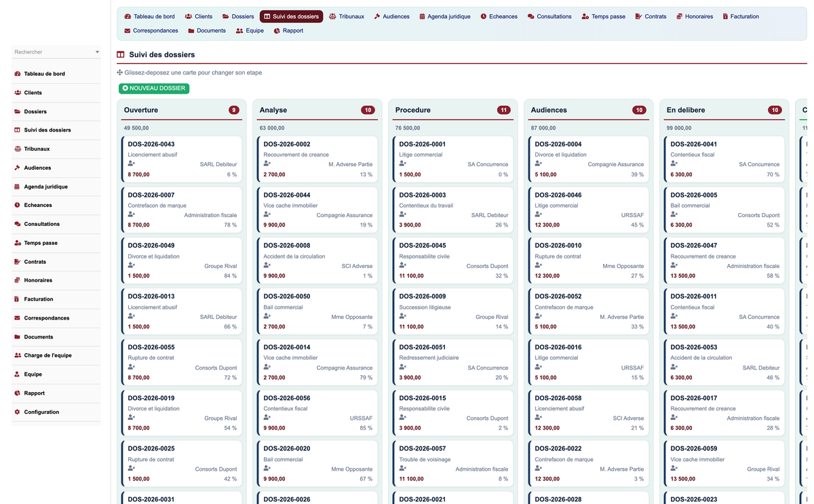Open dossier link DOS-2026-0004

tap(558, 144)
